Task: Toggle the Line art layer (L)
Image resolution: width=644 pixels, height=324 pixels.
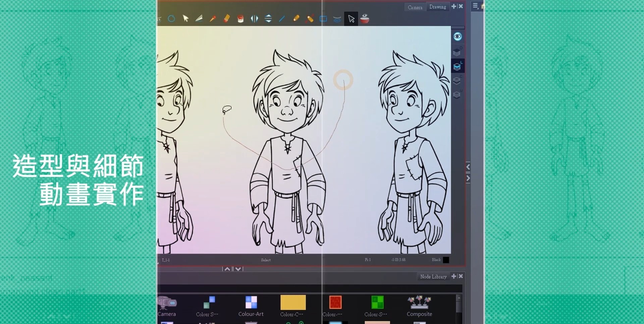Action: coord(457,67)
